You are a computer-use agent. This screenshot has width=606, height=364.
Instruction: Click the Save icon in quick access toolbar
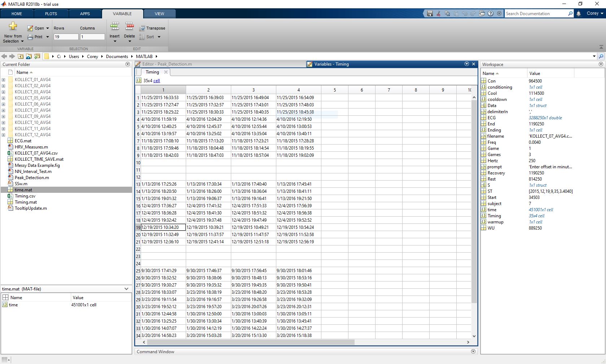tap(430, 14)
